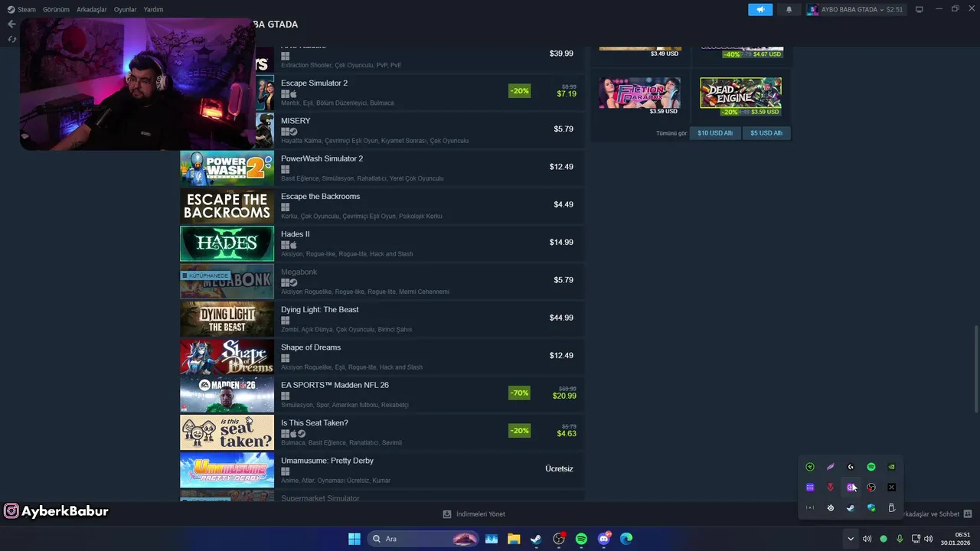Open SteelSeries tray icon
The height and width of the screenshot is (551, 980).
tap(831, 508)
